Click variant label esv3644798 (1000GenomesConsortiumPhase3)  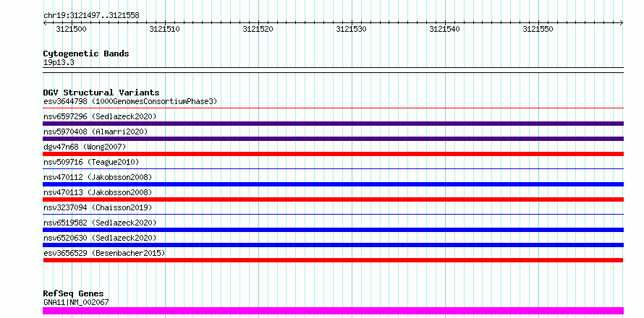tap(130, 101)
